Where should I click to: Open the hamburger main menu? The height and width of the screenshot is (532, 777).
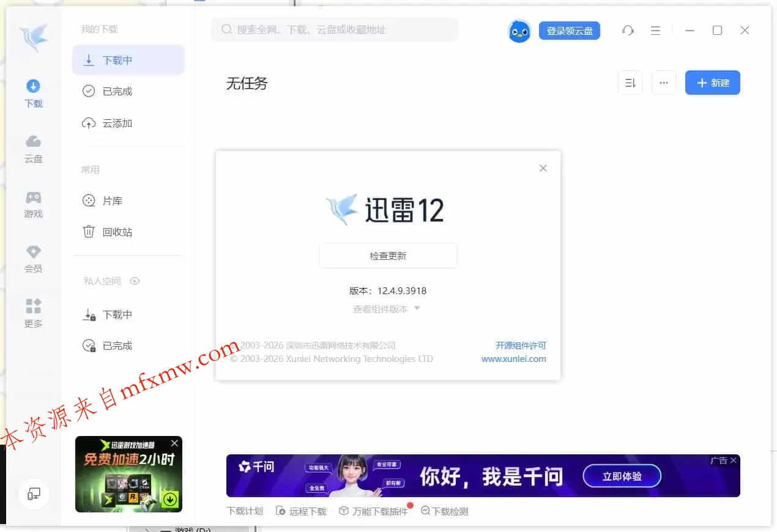point(655,30)
